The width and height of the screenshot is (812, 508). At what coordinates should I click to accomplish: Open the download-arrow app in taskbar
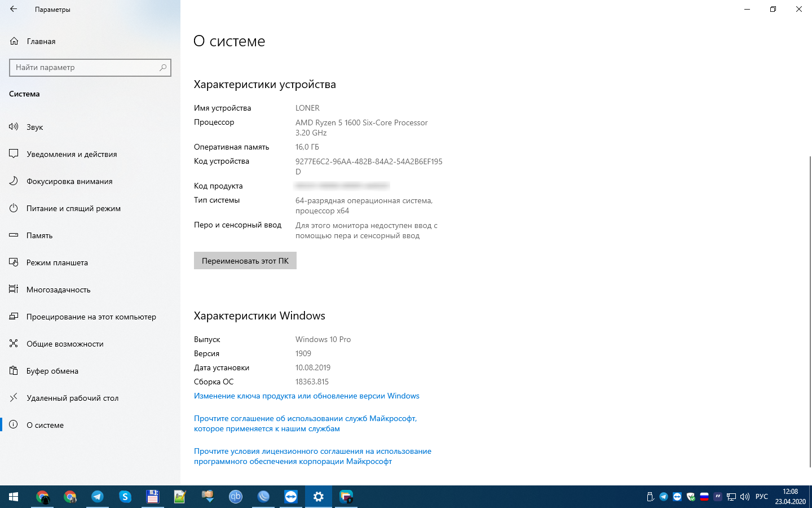(208, 497)
